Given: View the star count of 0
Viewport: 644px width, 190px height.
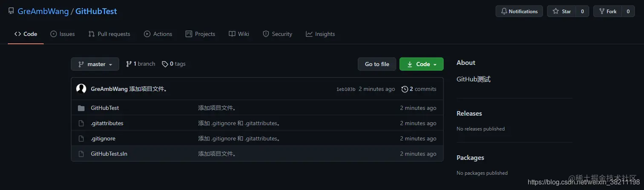Looking at the screenshot, I should pos(582,12).
